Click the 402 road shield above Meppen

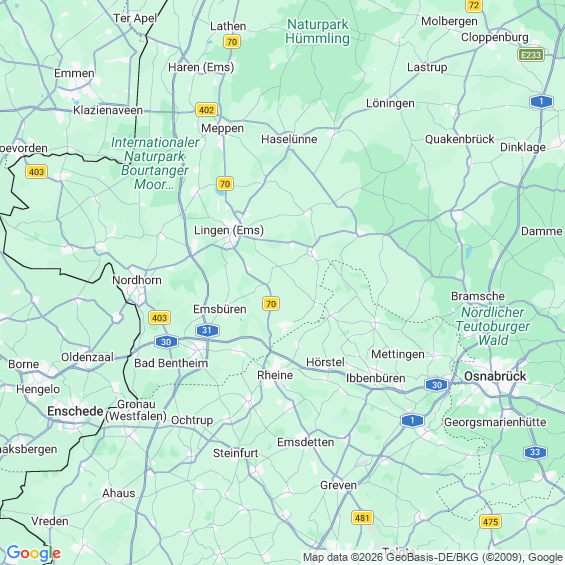tap(206, 110)
